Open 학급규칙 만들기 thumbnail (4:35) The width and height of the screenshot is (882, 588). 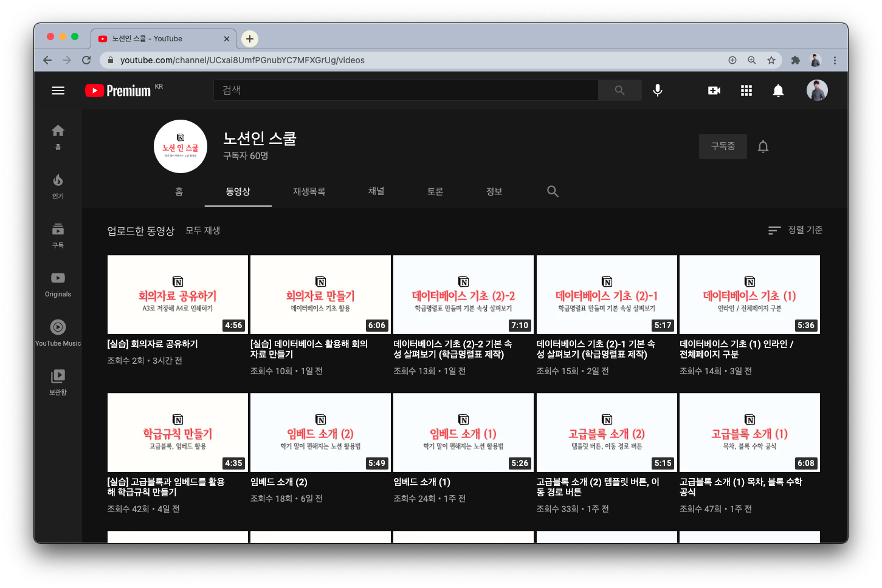(177, 432)
